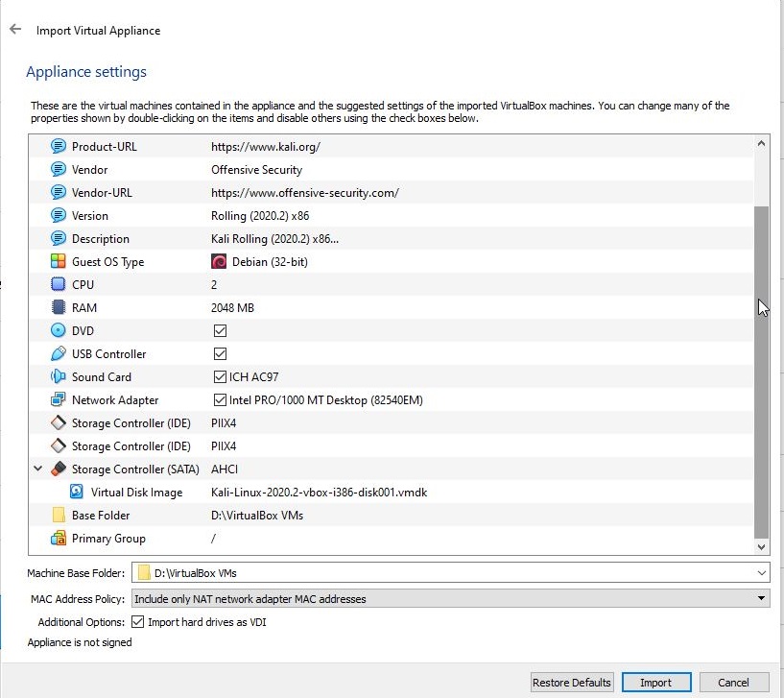The height and width of the screenshot is (698, 784).
Task: Click the CPU chip icon
Action: (x=58, y=284)
